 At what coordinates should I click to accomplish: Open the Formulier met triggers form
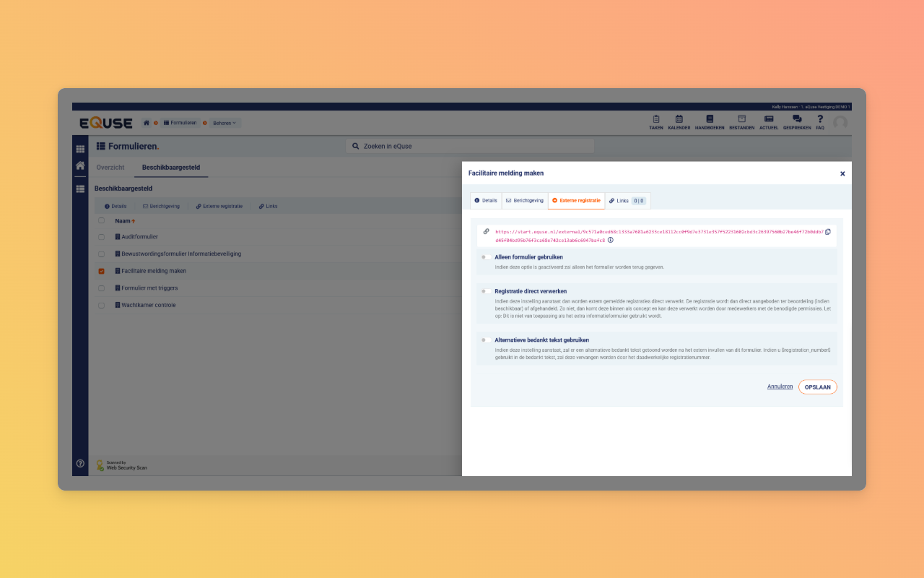147,288
